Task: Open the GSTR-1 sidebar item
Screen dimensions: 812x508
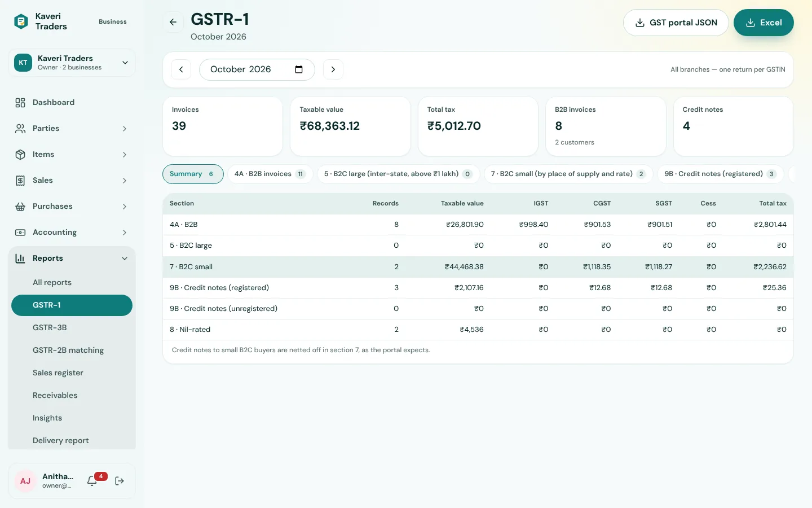Action: tap(72, 305)
